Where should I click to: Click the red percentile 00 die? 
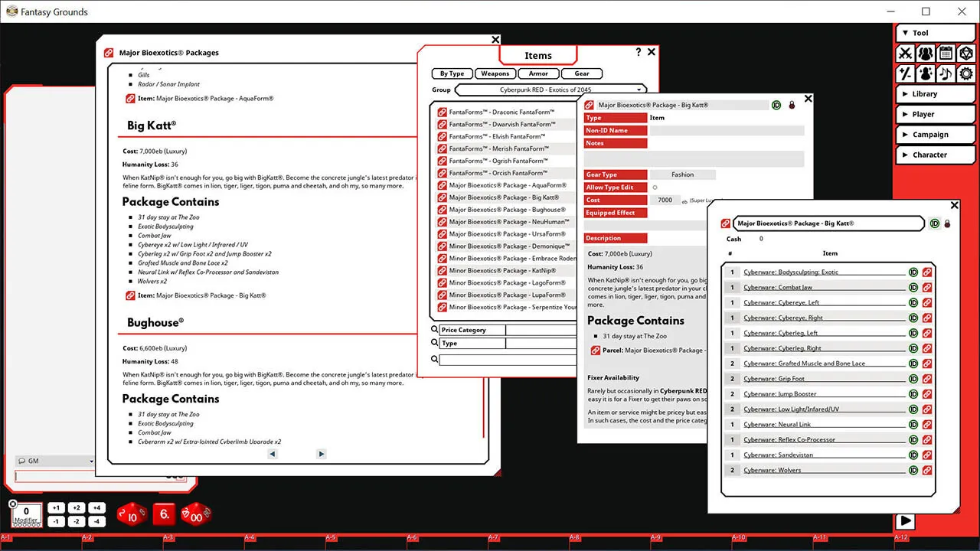[195, 514]
